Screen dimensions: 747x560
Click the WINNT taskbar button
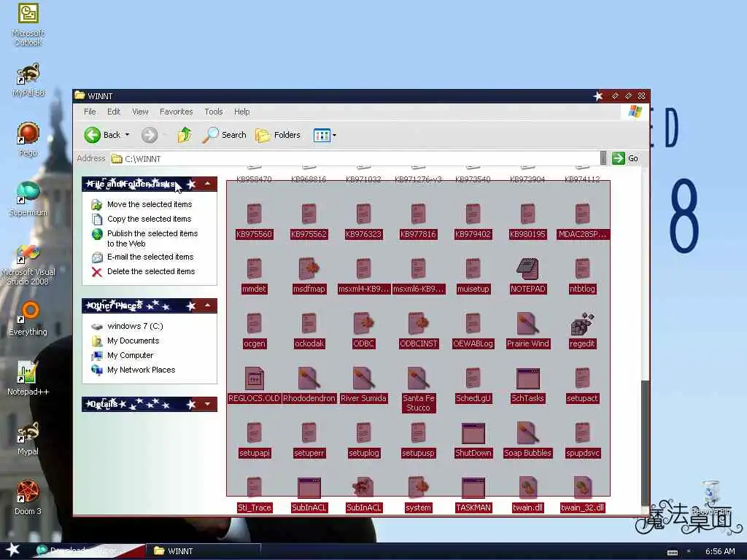[x=204, y=551]
